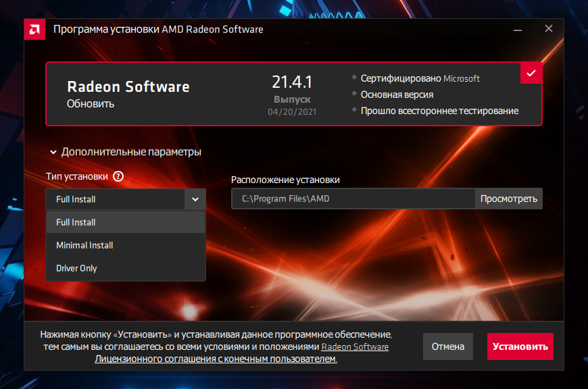
Task: Click the Сертифицировано Microsoft bullet item
Action: click(x=420, y=78)
